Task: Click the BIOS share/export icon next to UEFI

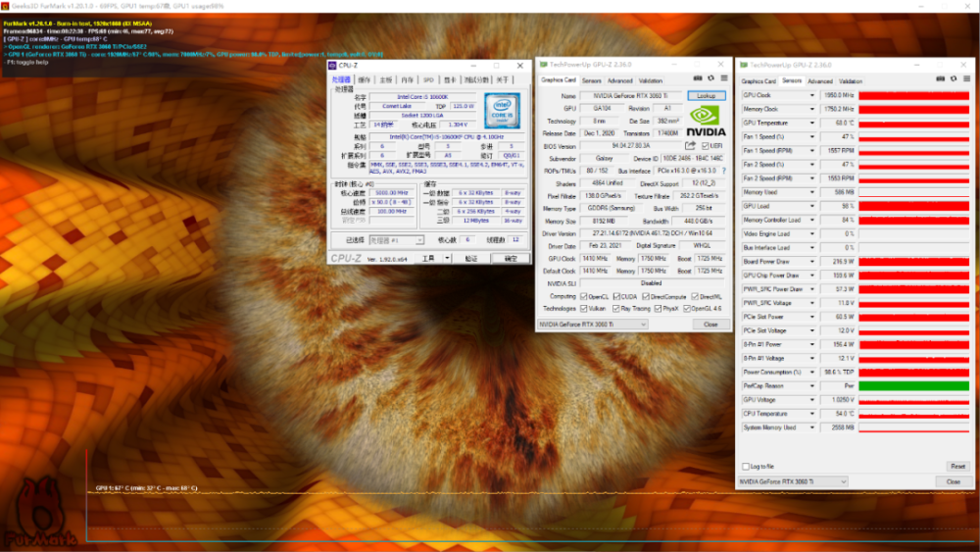Action: [690, 146]
